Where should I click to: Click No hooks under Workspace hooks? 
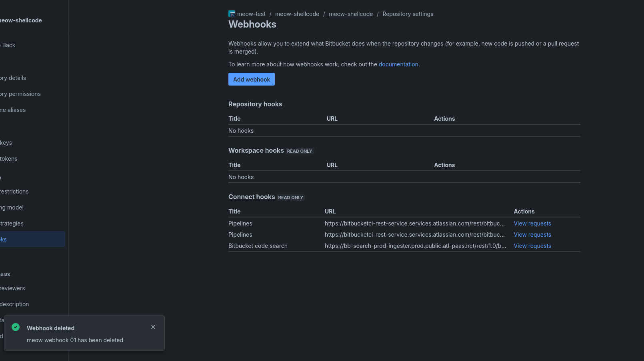tap(241, 177)
